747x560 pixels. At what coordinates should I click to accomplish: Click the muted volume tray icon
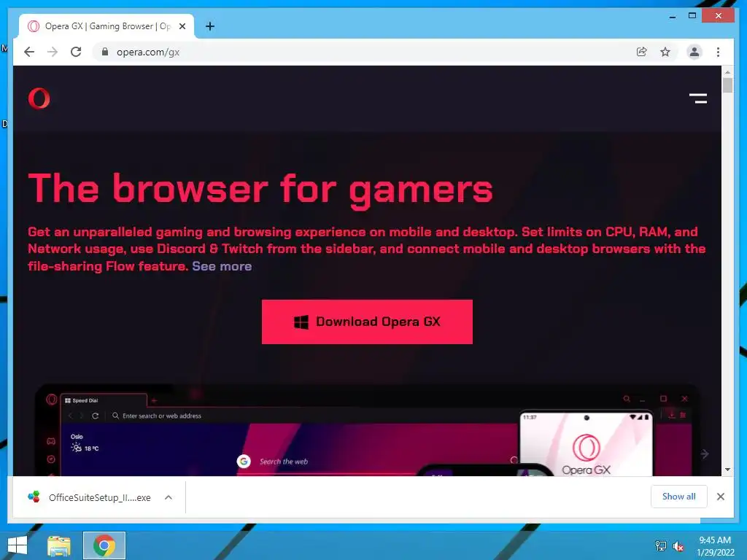(678, 546)
